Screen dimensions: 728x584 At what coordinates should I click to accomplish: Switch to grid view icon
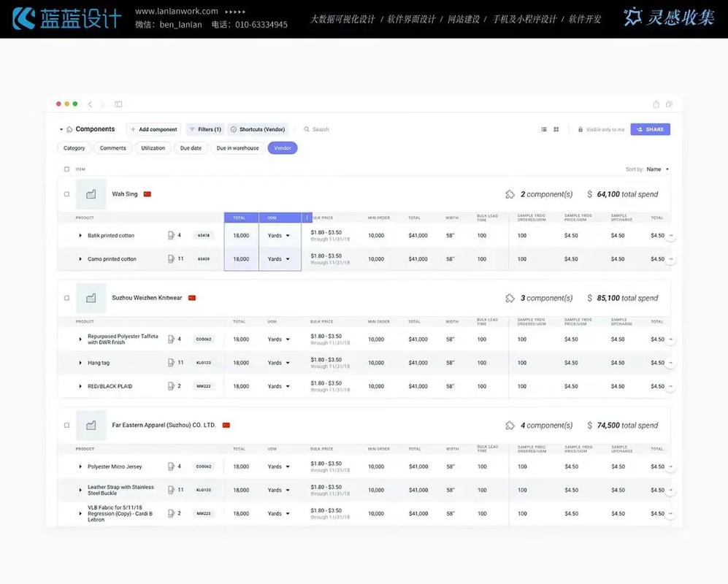point(556,129)
